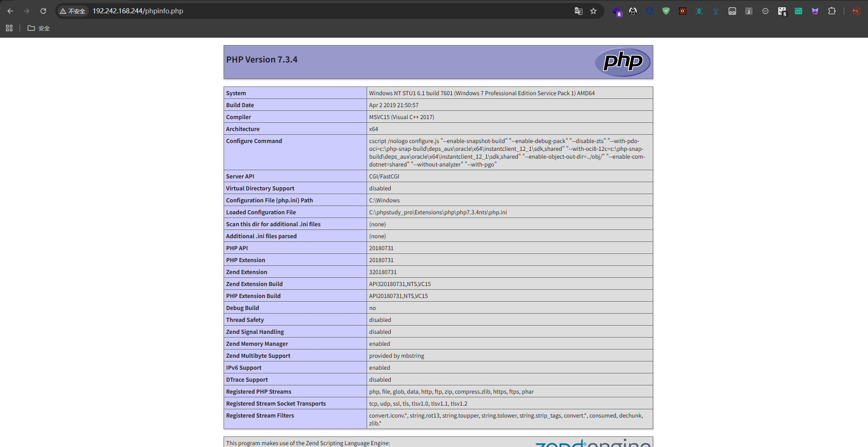Open the white box two-dots extension
868x447 pixels.
click(732, 11)
